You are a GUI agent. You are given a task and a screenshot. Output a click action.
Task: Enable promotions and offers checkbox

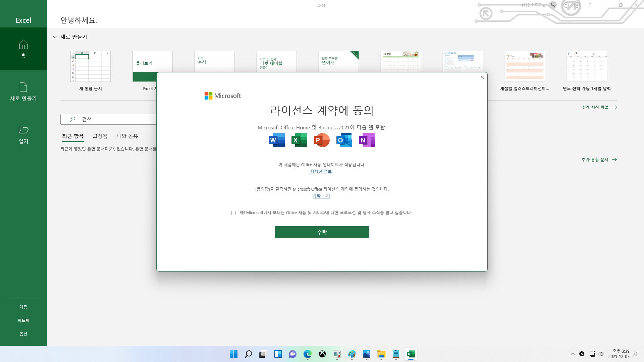(233, 213)
